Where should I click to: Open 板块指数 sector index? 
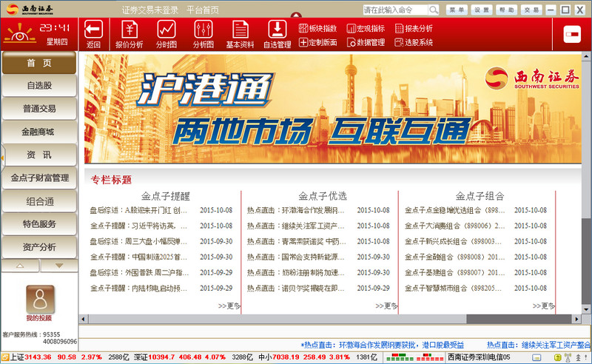point(317,28)
